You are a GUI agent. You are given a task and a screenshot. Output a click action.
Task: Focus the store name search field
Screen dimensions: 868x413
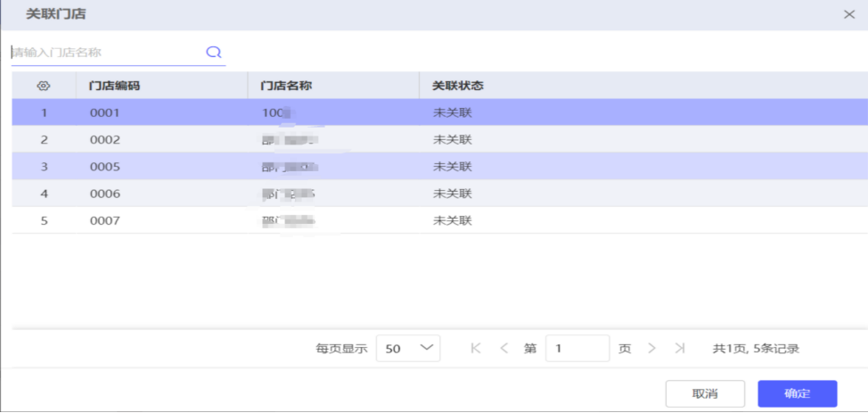(x=107, y=53)
